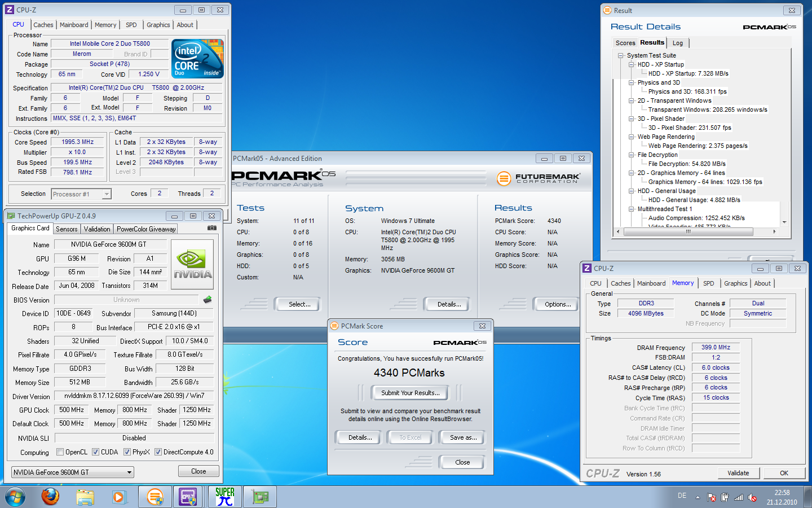
Task: Click the power plug tray icon
Action: coord(725,497)
